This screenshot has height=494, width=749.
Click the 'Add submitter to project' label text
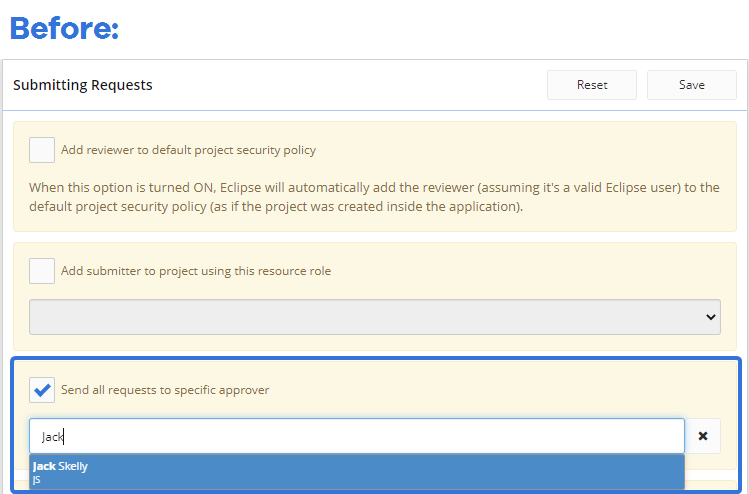[195, 271]
